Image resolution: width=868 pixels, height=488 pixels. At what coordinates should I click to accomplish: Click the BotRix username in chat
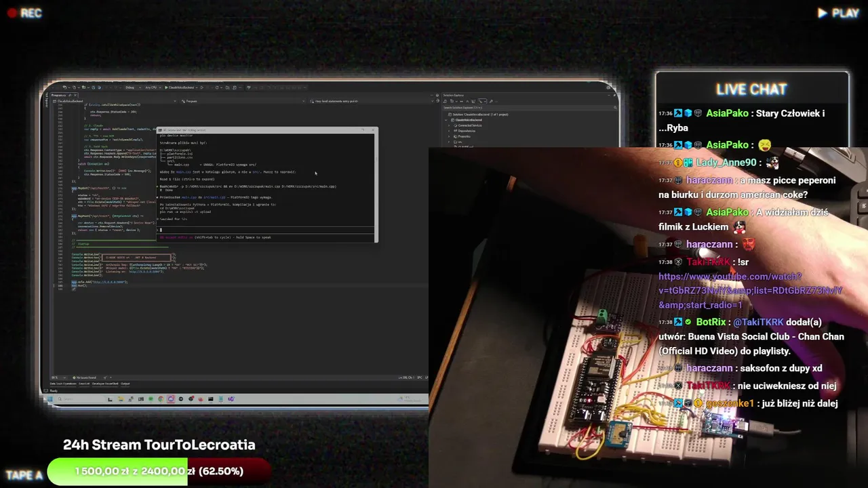711,322
